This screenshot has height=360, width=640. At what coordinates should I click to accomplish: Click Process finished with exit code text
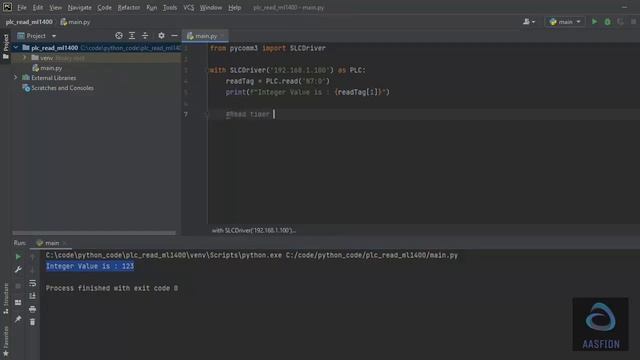[112, 288]
